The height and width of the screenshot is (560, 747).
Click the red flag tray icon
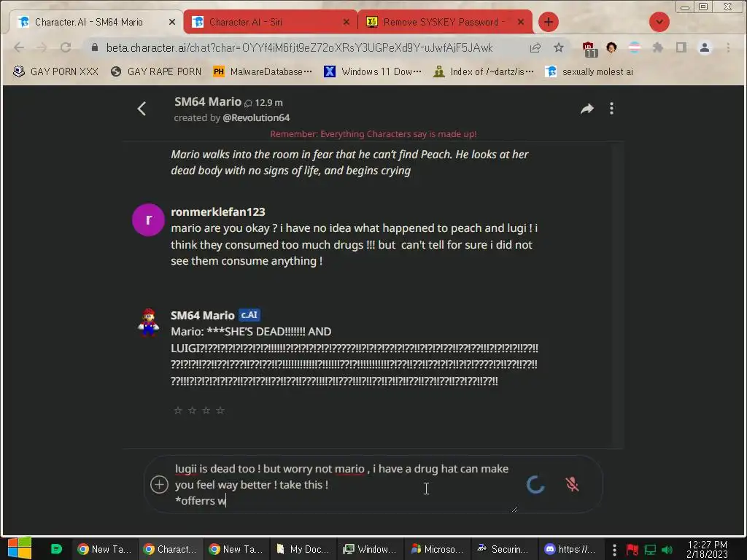[632, 550]
